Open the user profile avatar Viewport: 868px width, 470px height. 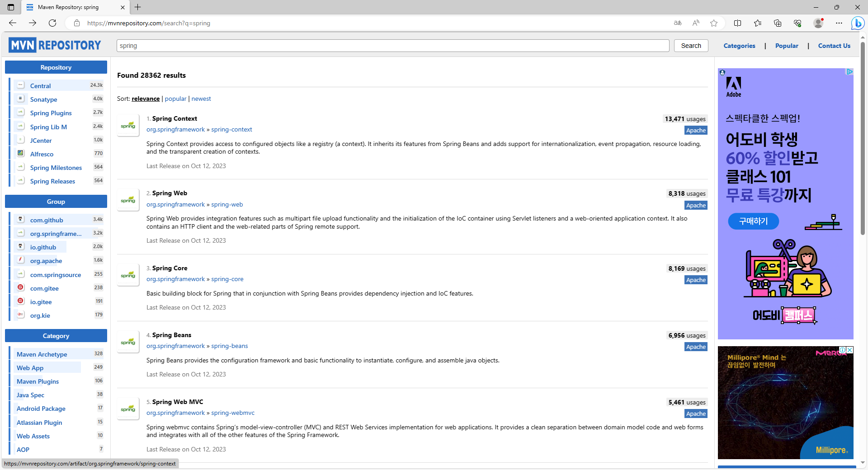coord(818,23)
